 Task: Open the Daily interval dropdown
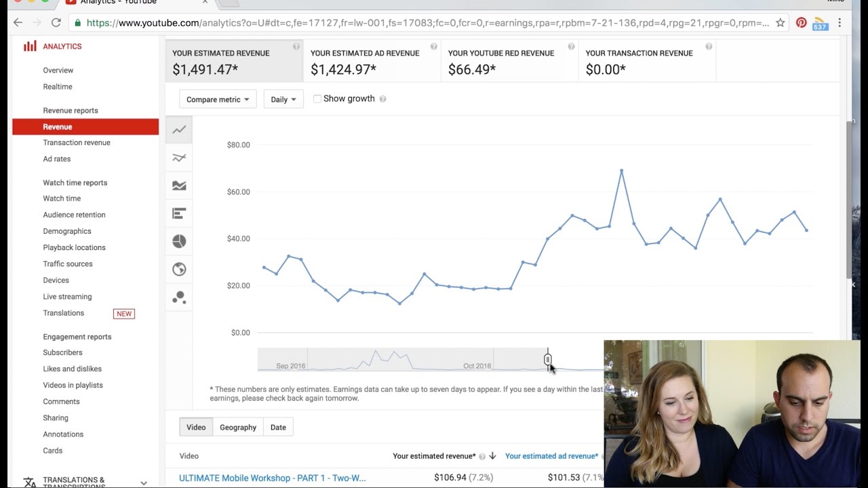tap(283, 99)
